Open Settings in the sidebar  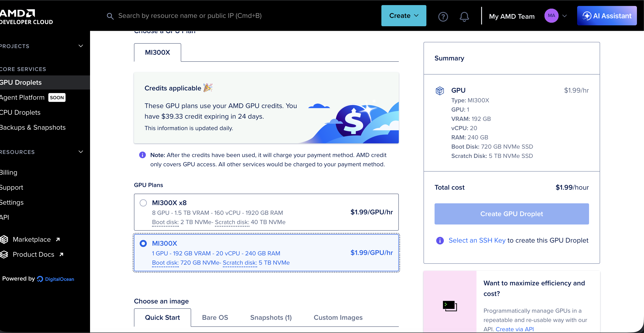[12, 202]
